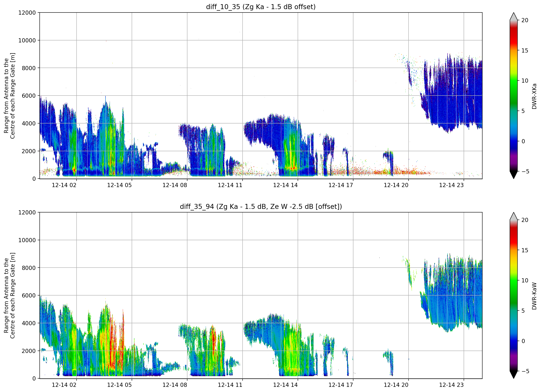Click the '12-14 08' tick under bottom plot
541x392 pixels.
tap(175, 385)
